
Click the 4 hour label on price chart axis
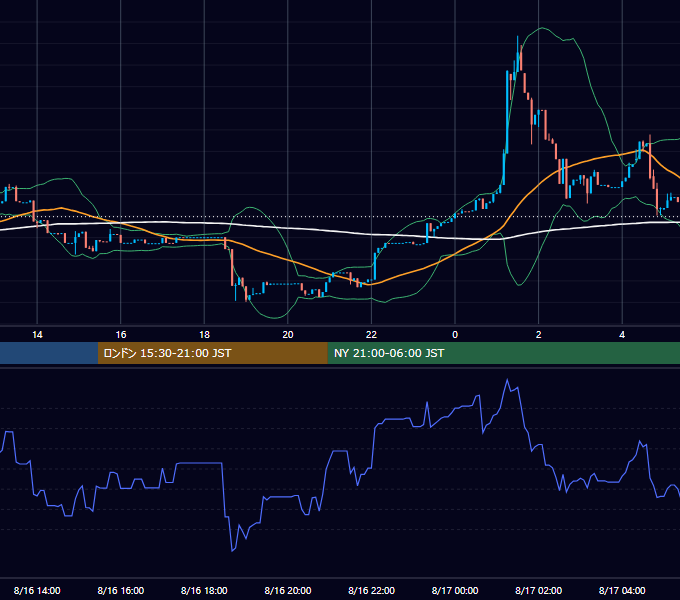coord(622,335)
